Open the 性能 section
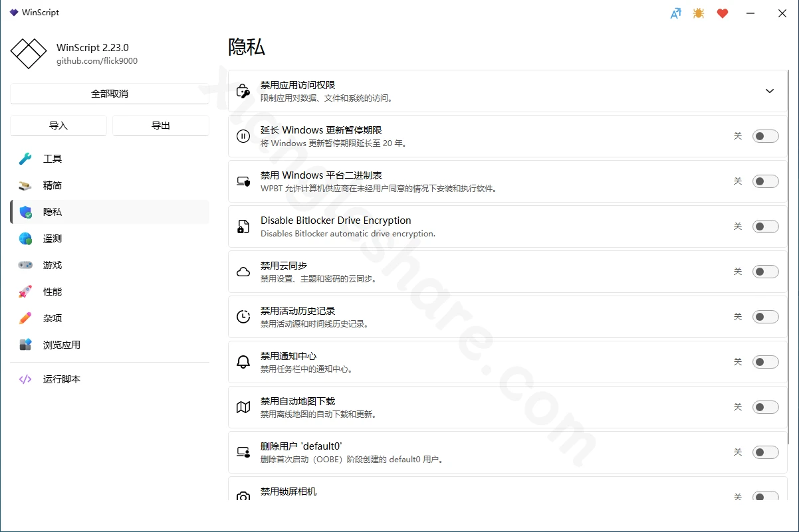 tap(110, 292)
